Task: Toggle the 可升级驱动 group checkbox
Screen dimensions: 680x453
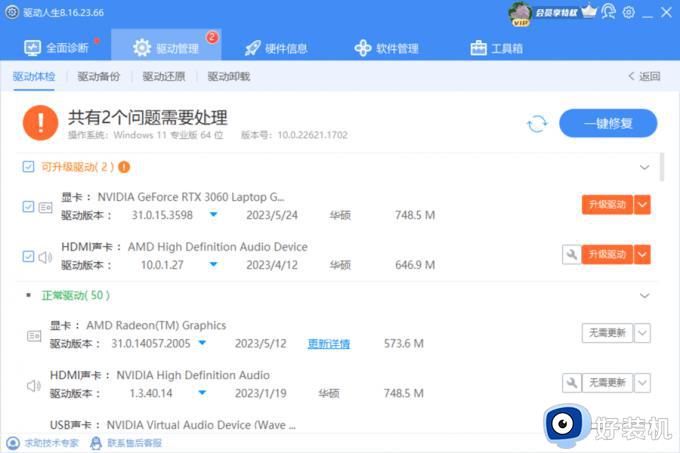Action: pos(28,167)
